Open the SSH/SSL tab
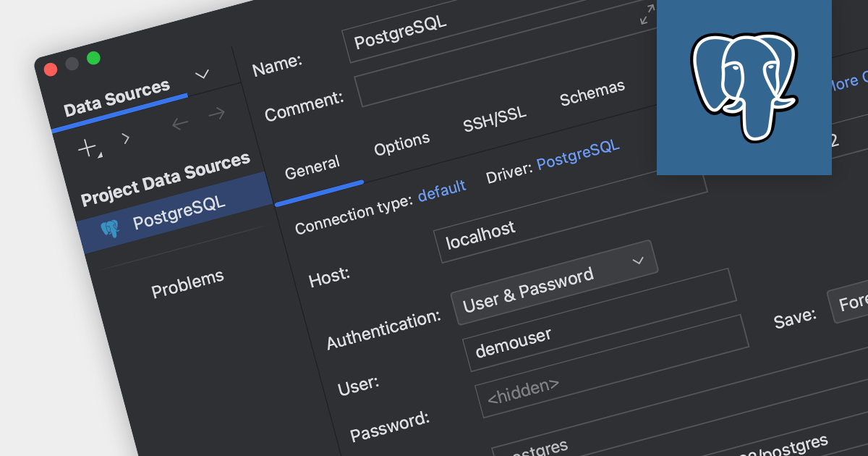Image resolution: width=868 pixels, height=456 pixels. pos(495,120)
